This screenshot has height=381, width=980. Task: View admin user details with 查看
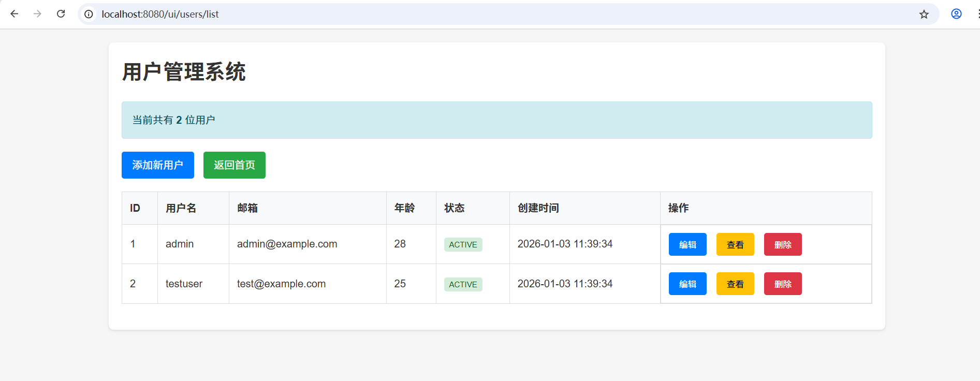(735, 244)
